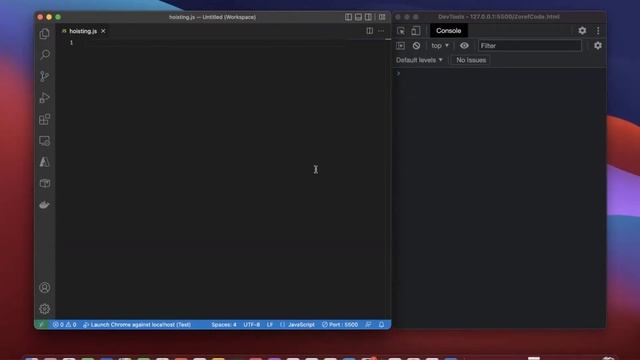640x360 pixels.
Task: Change encoding via UTF-8 status item
Action: pos(251,325)
